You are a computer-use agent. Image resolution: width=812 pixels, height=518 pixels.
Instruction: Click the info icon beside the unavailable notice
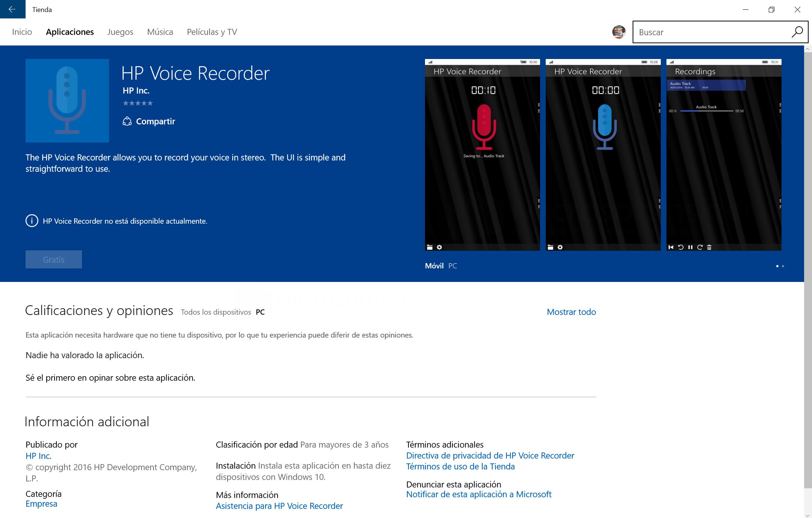32,221
